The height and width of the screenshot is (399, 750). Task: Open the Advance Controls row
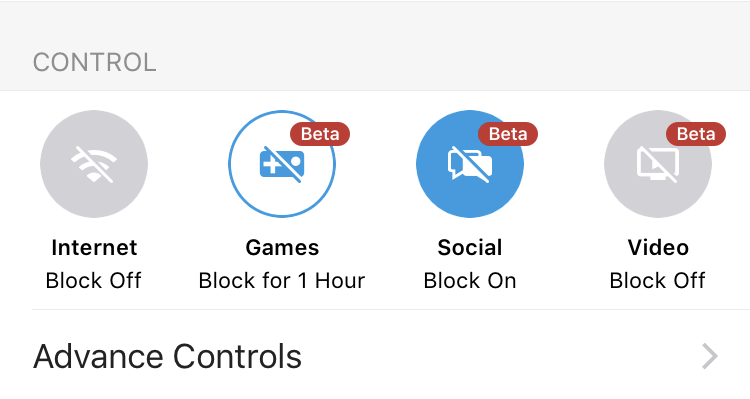pos(375,356)
